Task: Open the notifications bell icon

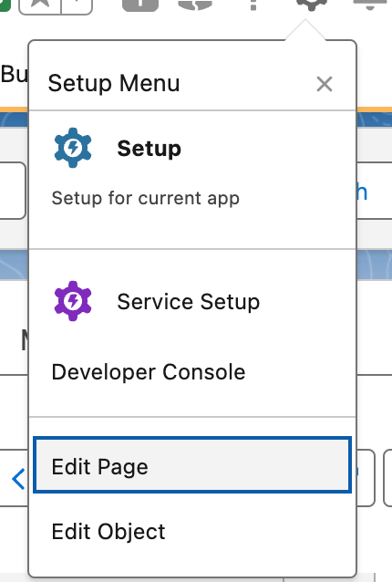Action: pyautogui.click(x=369, y=5)
